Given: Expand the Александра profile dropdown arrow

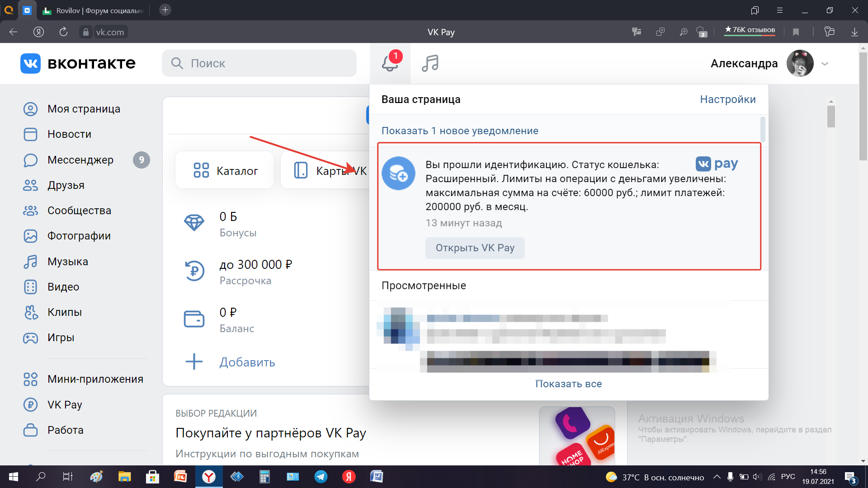Looking at the screenshot, I should pyautogui.click(x=825, y=64).
